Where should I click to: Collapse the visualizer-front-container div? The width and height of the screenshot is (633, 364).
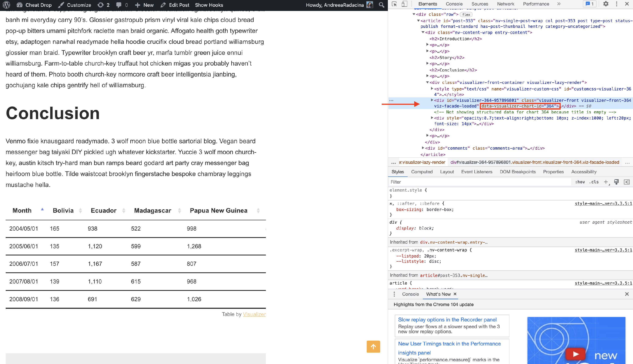(427, 82)
